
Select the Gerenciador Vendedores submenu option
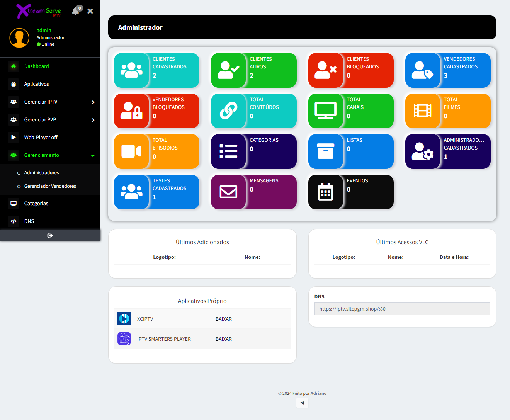(50, 186)
